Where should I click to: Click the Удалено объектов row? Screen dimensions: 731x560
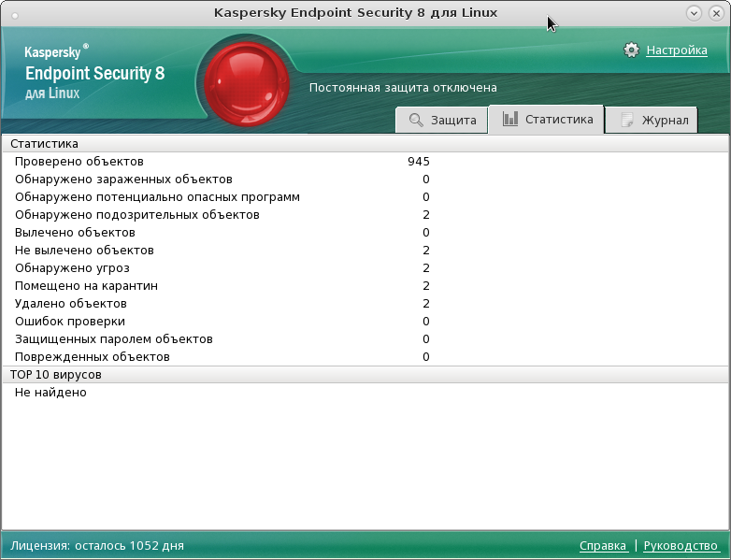pyautogui.click(x=365, y=303)
